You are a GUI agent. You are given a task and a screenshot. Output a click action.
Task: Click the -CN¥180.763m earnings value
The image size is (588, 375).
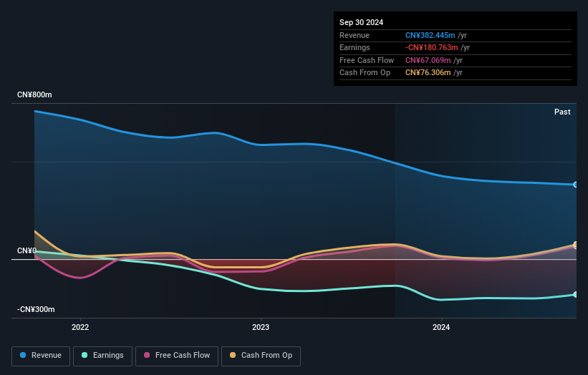tap(432, 47)
